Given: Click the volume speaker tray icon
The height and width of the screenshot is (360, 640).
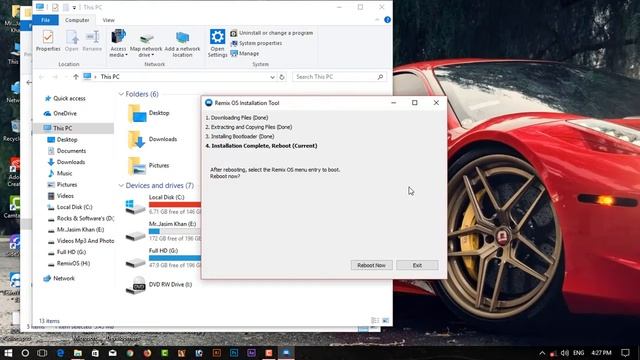Looking at the screenshot, I should tap(565, 353).
